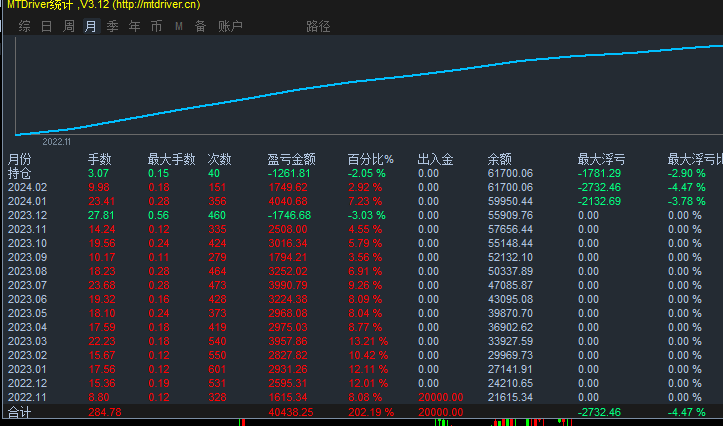Click the 月份 column header

pyautogui.click(x=19, y=160)
